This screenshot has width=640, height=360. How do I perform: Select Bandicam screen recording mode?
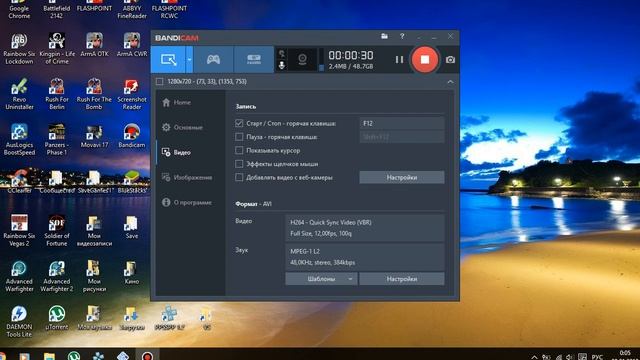point(168,60)
